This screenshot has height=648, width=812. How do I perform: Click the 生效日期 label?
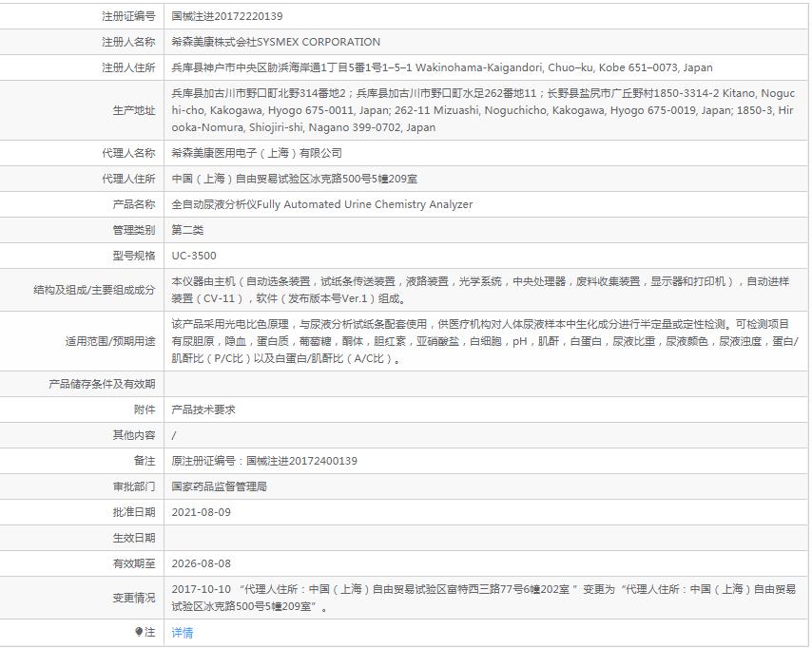coord(134,539)
